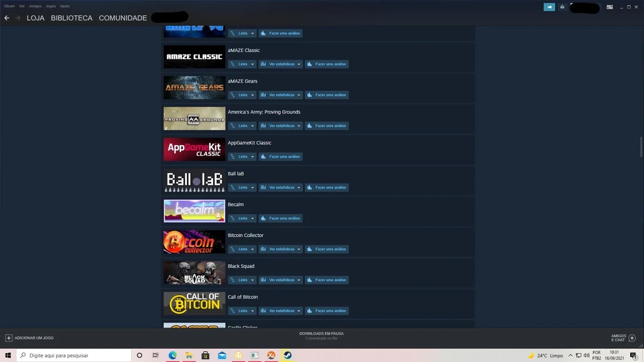Open Task View in the taskbar

[x=155, y=355]
